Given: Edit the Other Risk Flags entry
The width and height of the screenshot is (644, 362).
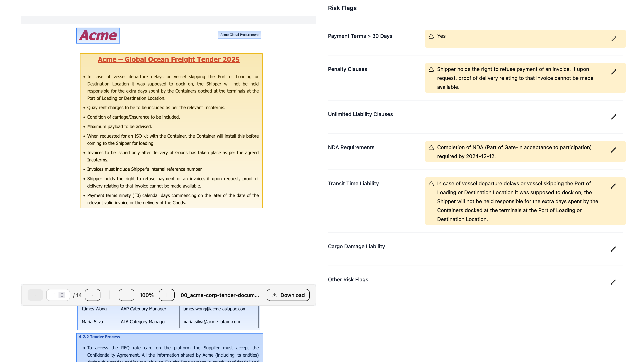Looking at the screenshot, I should [x=614, y=282].
